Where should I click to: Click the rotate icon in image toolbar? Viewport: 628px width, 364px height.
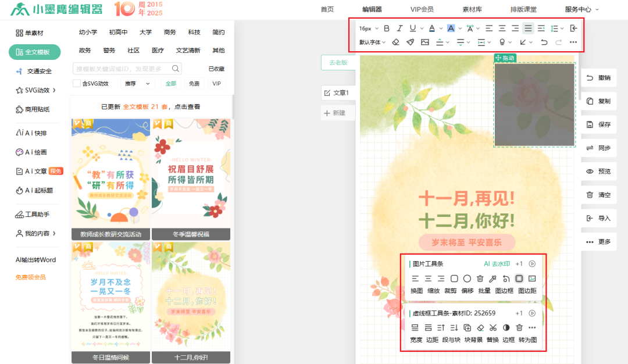[x=506, y=279]
